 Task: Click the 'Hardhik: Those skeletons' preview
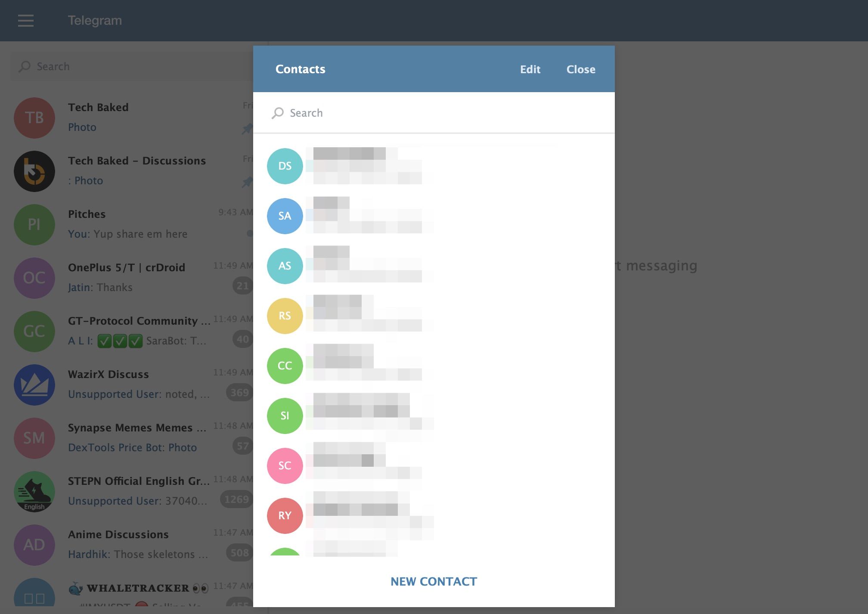pos(138,554)
